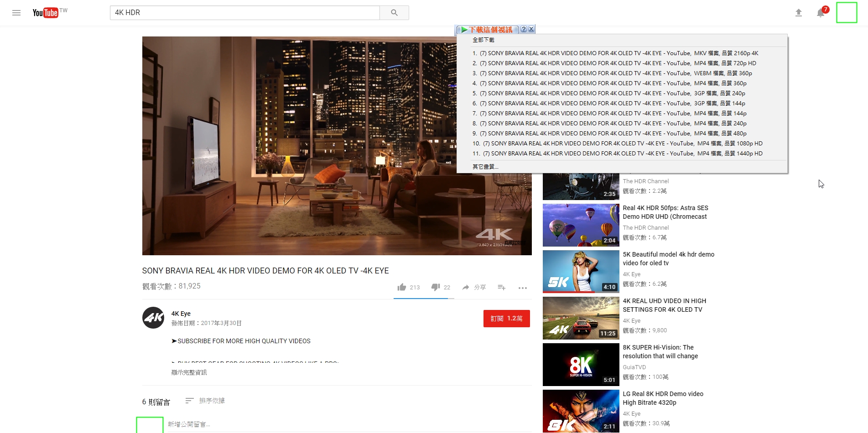Open 8K SUPER Hi-Vision title link

660,352
